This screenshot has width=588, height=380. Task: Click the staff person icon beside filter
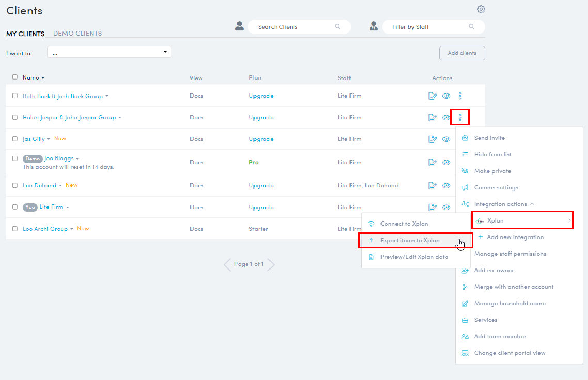[374, 26]
